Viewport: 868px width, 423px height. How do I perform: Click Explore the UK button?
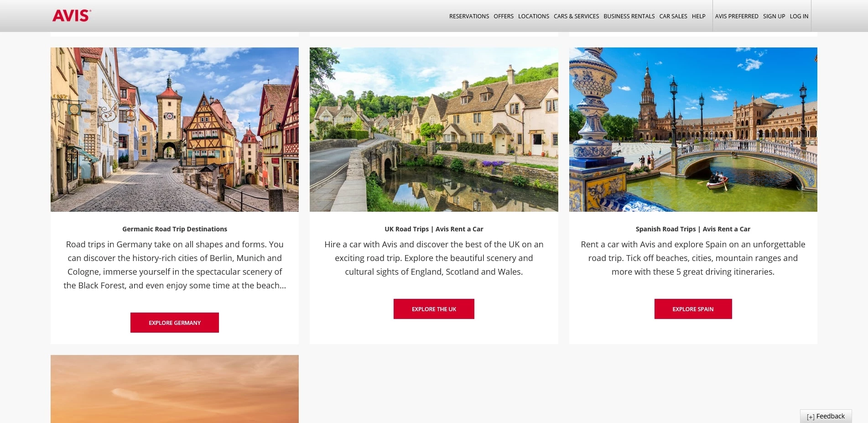point(434,309)
